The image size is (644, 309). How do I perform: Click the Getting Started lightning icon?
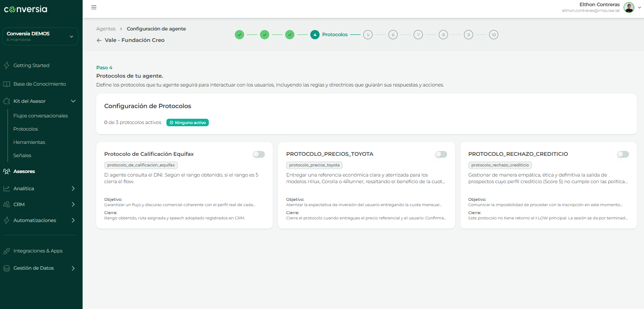(x=7, y=65)
